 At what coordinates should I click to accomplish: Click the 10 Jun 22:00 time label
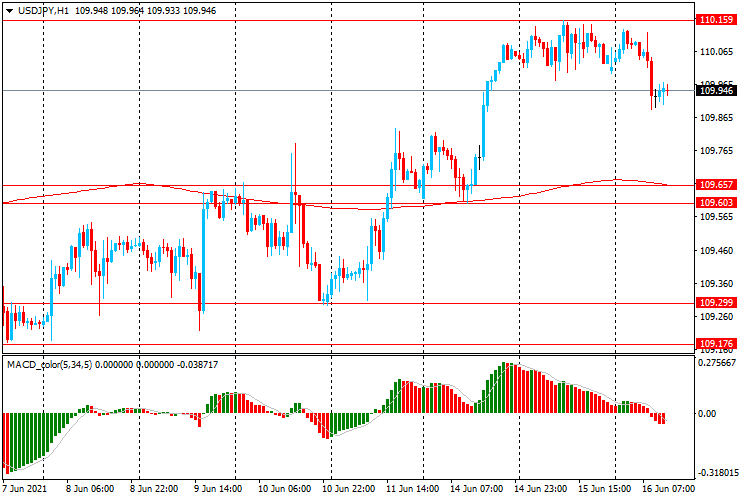click(349, 488)
